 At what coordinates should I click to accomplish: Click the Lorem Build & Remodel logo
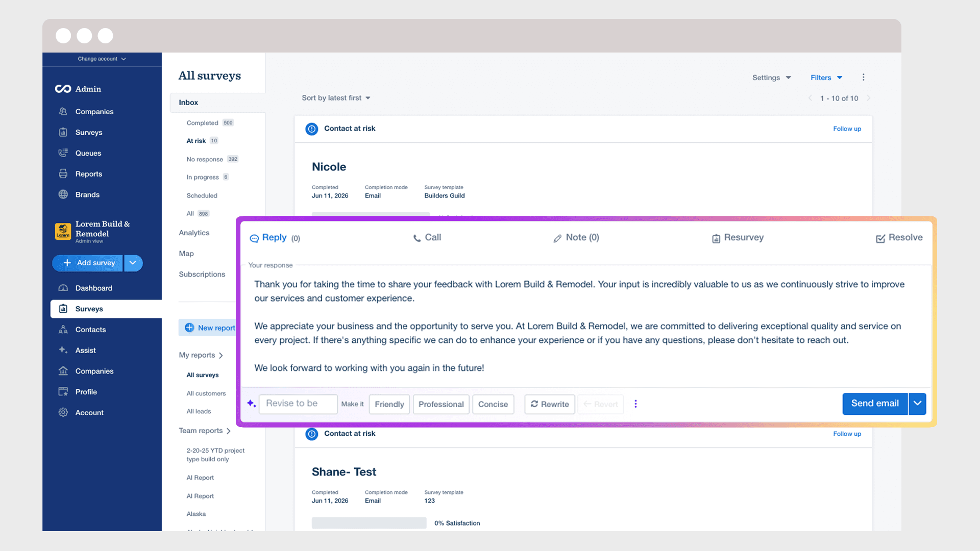(63, 231)
